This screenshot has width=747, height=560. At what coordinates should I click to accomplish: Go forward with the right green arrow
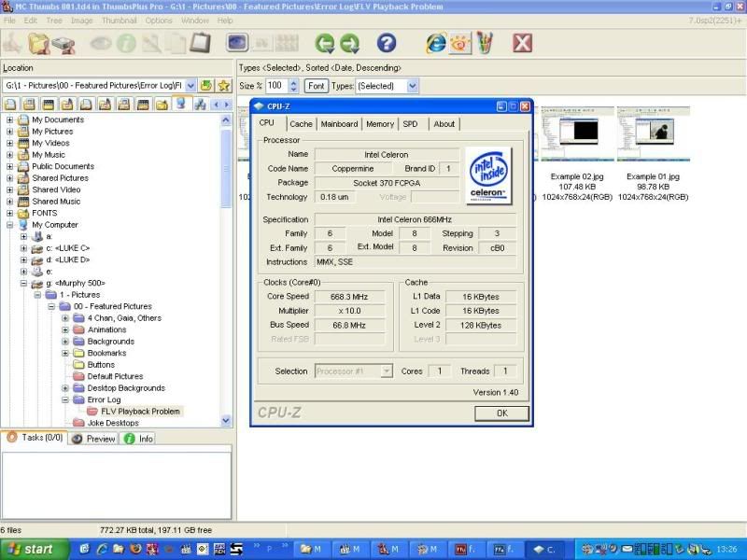click(349, 43)
